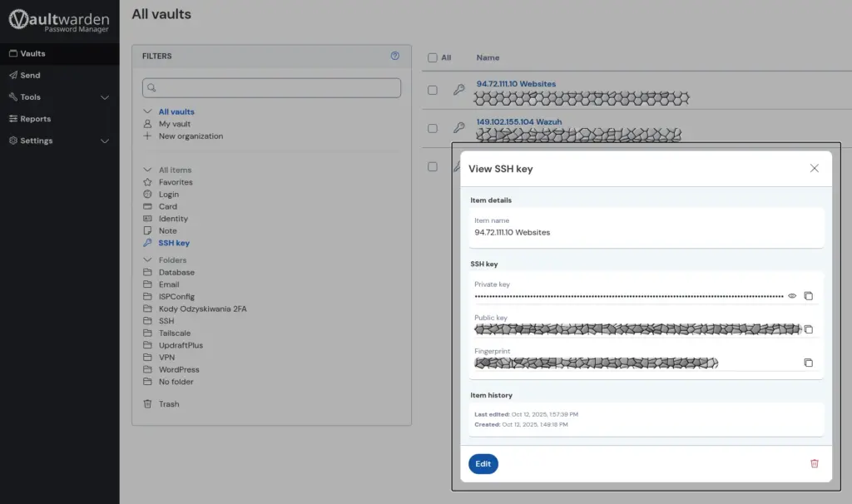Copy the private key to clipboard
The height and width of the screenshot is (504, 852).
tap(808, 296)
